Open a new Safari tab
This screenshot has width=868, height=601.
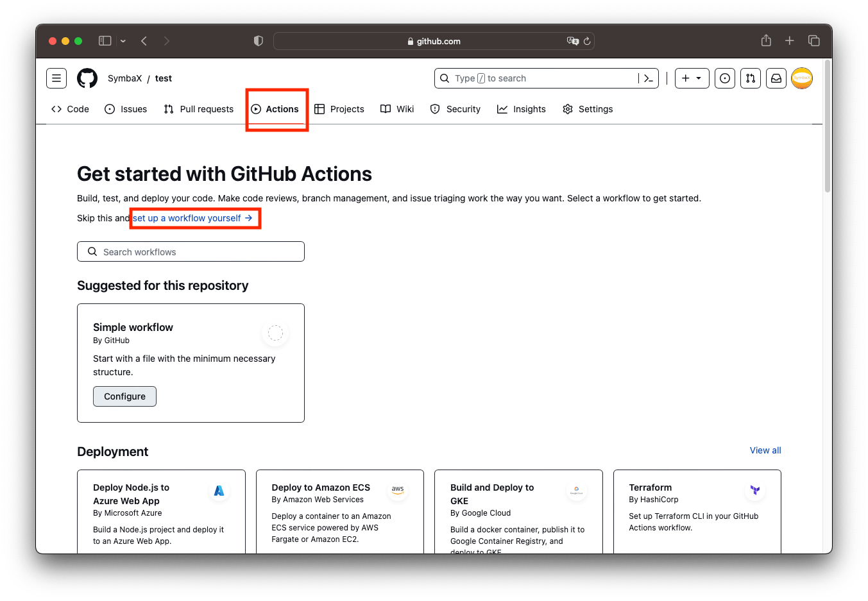coord(790,41)
